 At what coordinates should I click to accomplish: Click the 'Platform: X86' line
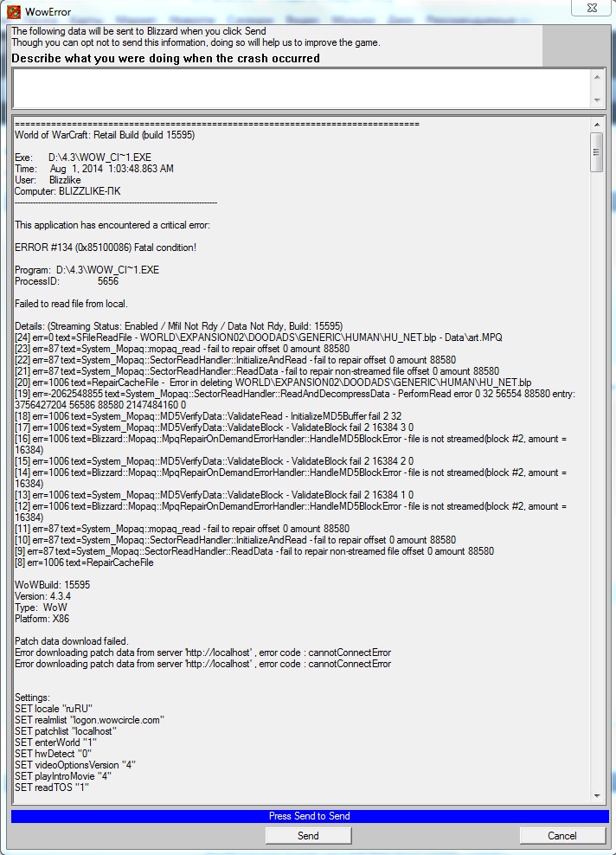(x=42, y=619)
